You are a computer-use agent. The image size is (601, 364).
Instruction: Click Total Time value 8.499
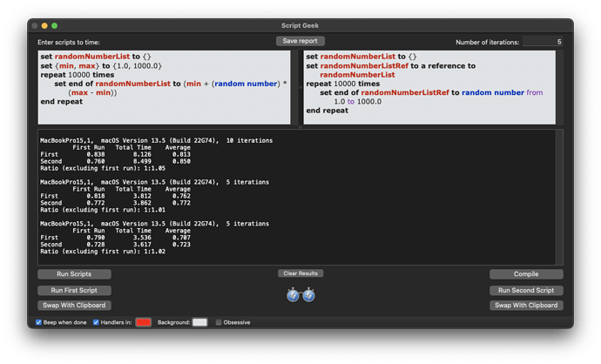pos(142,161)
